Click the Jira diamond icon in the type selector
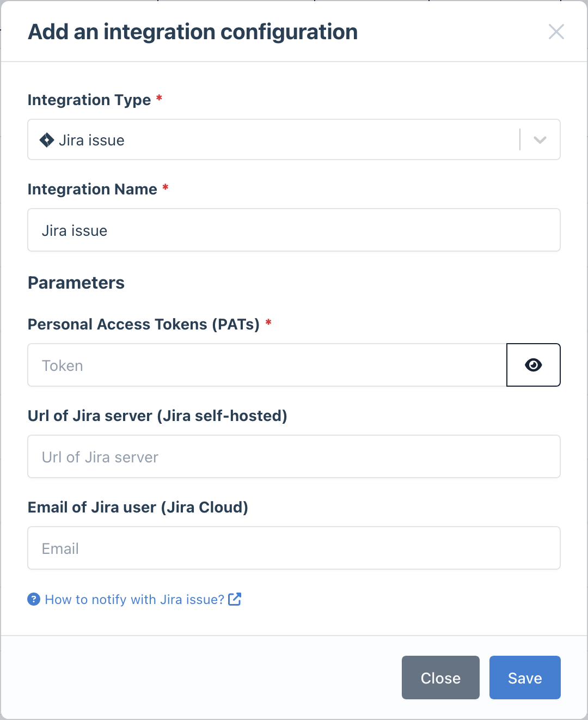588x720 pixels. point(47,140)
